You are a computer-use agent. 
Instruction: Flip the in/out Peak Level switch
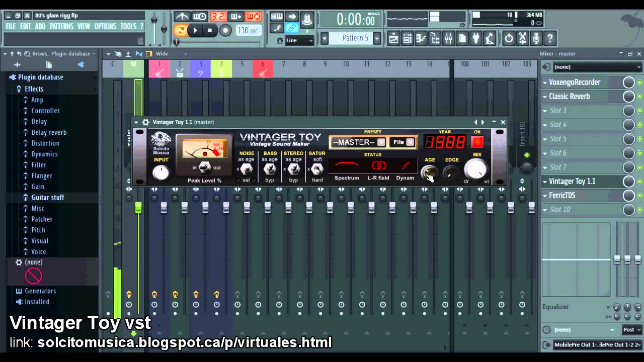click(206, 168)
